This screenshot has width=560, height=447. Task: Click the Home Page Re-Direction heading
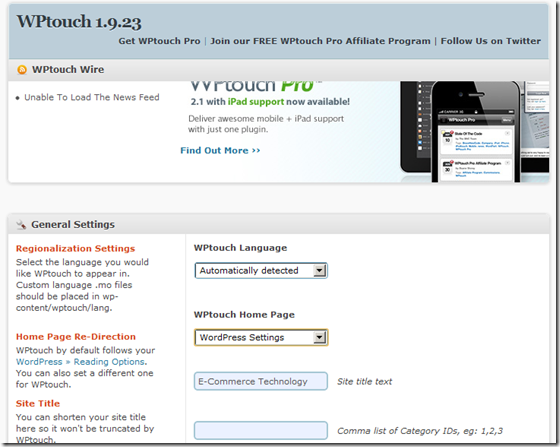[76, 337]
